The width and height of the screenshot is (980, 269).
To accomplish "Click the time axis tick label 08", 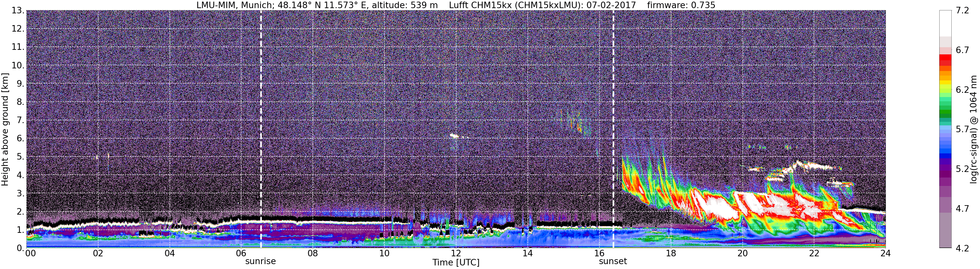I will pos(313,253).
